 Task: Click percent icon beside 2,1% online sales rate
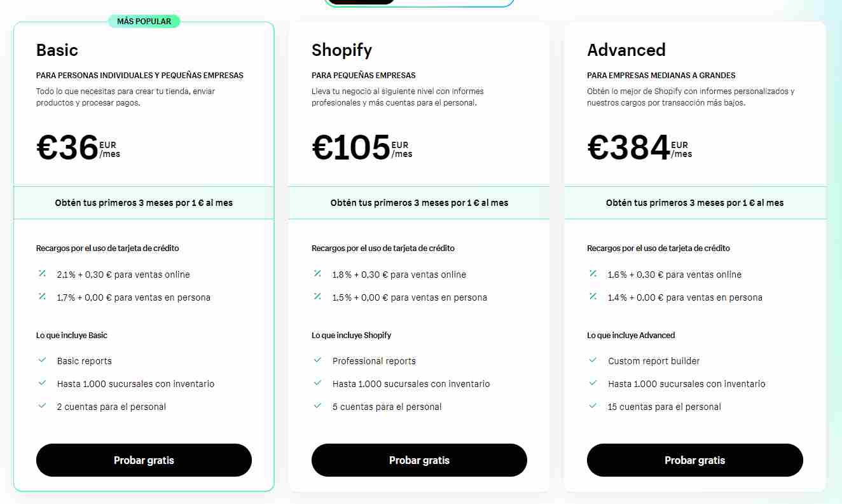click(42, 274)
